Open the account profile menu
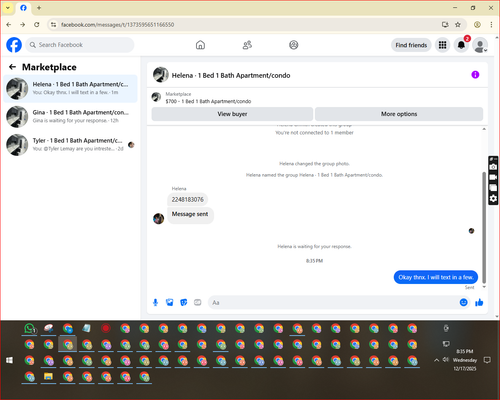The height and width of the screenshot is (400, 500). 480,45
